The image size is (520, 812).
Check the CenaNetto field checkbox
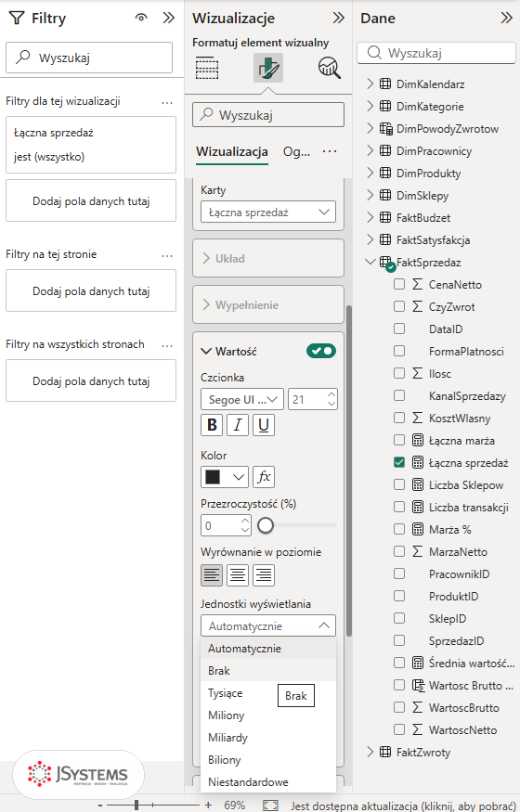[398, 284]
